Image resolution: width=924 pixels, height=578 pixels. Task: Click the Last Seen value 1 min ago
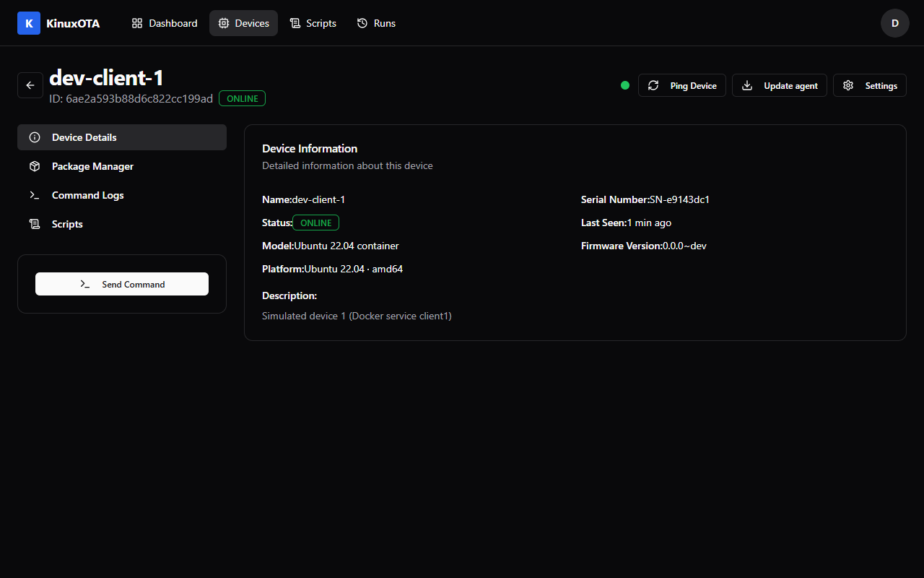649,223
